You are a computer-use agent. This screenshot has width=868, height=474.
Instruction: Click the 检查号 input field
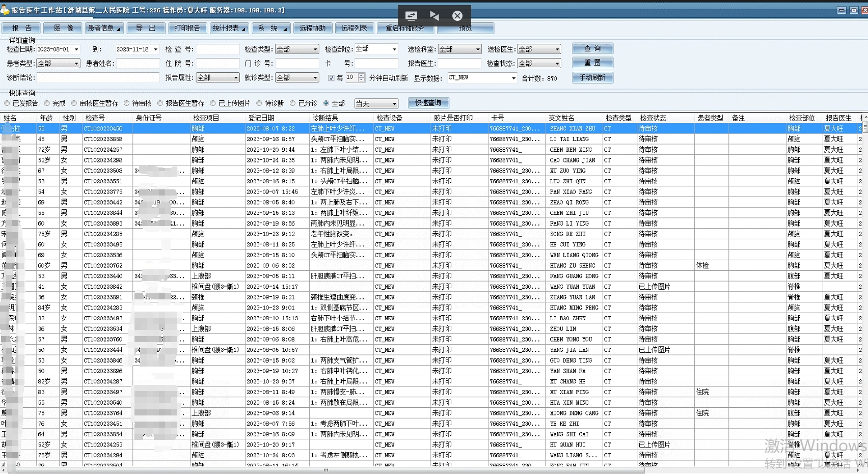[218, 49]
